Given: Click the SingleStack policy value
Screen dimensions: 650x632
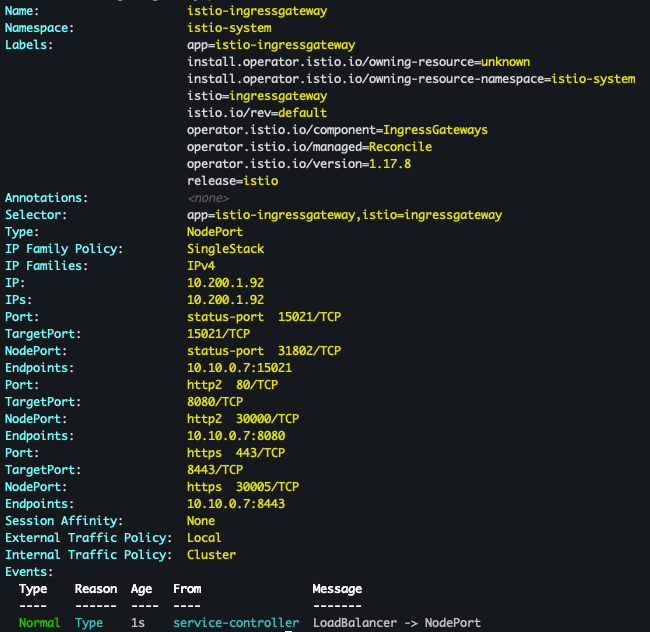Looking at the screenshot, I should point(226,249).
